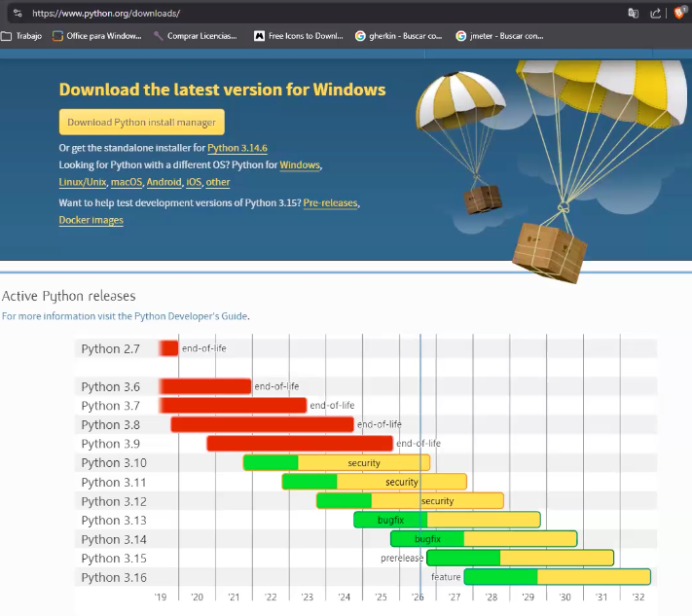Click the Download the latest version heading

[x=223, y=90]
